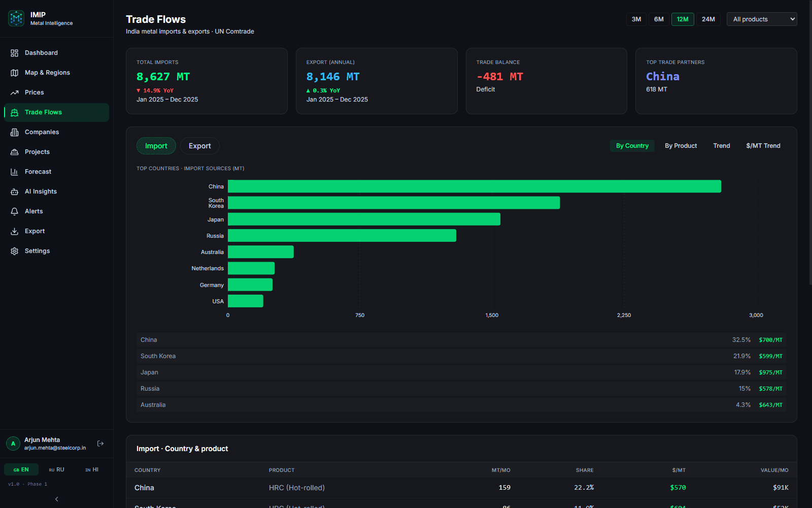812x508 pixels.
Task: Click the China bar in the chart
Action: (x=474, y=186)
